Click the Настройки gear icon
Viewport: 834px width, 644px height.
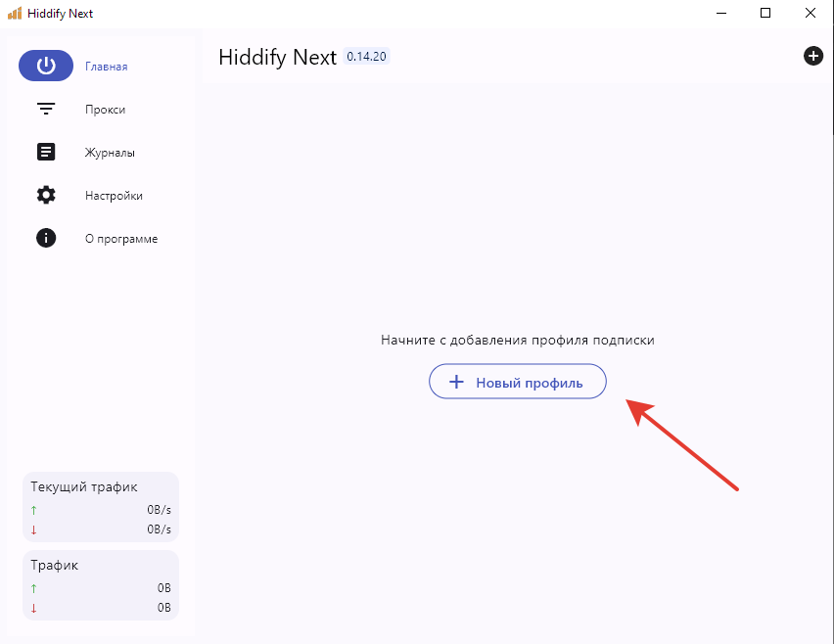pos(46,196)
